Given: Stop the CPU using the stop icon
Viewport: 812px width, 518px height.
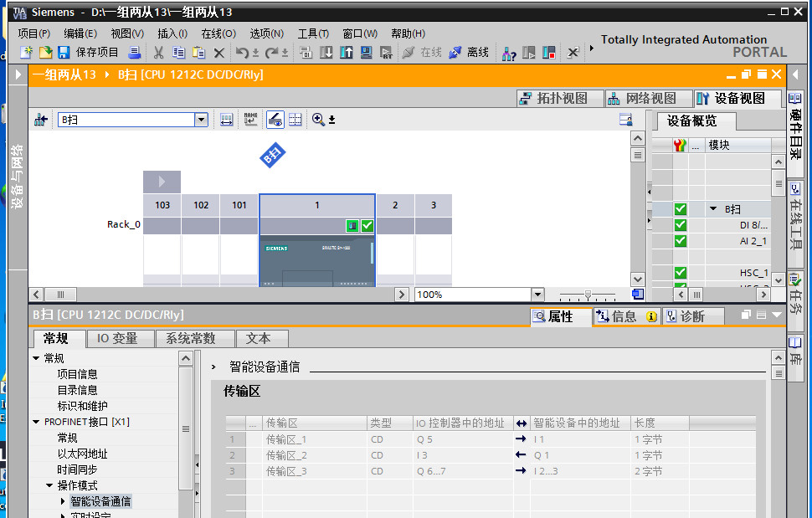Looking at the screenshot, I should click(x=549, y=52).
